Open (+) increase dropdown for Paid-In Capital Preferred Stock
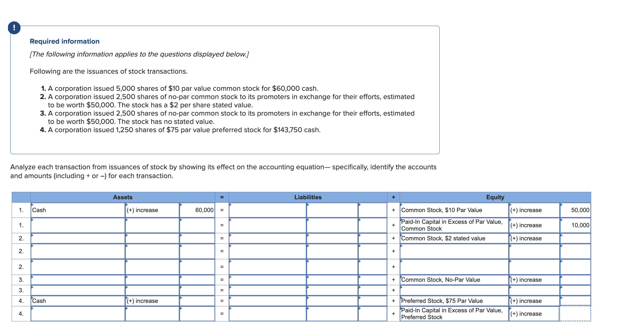Image resolution: width=644 pixels, height=334 pixels. pos(534,314)
